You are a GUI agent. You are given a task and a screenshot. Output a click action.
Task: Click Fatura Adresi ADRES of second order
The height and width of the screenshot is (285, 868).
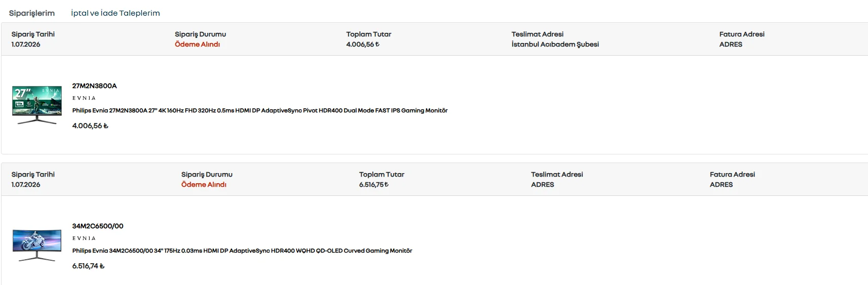pos(721,185)
